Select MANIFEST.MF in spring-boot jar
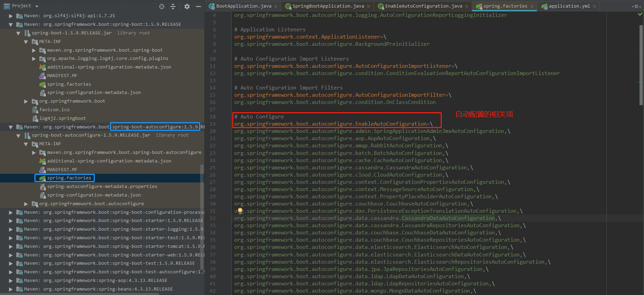The image size is (644, 295). pos(62,76)
